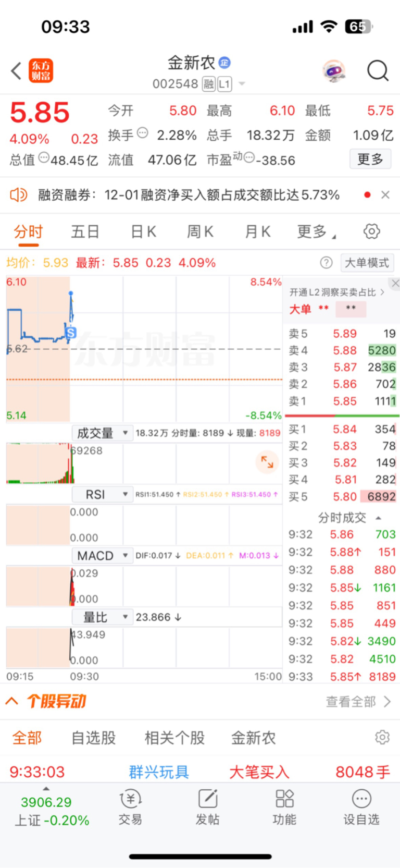The image size is (400, 868).
Task: Open the 东方财富 logo icon
Action: [x=41, y=70]
